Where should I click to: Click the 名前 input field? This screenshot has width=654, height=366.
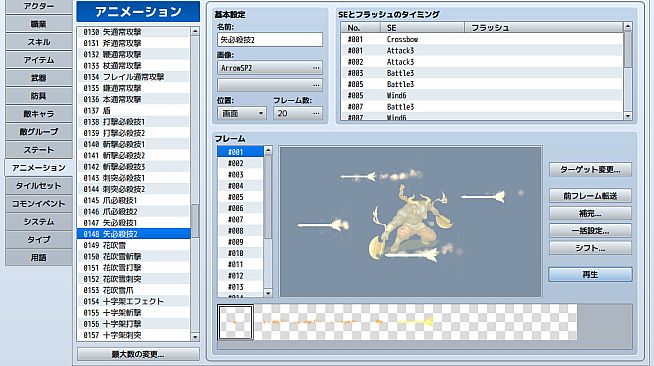pos(270,40)
